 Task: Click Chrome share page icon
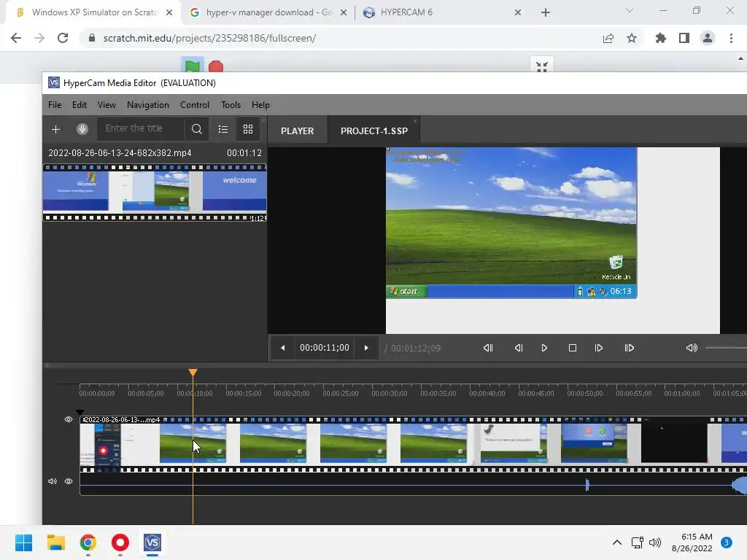(608, 38)
